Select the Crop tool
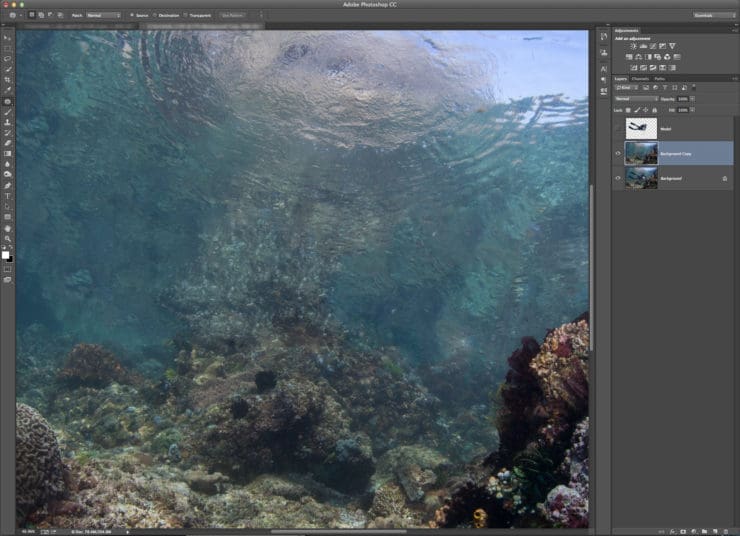The height and width of the screenshot is (536, 740). click(7, 80)
